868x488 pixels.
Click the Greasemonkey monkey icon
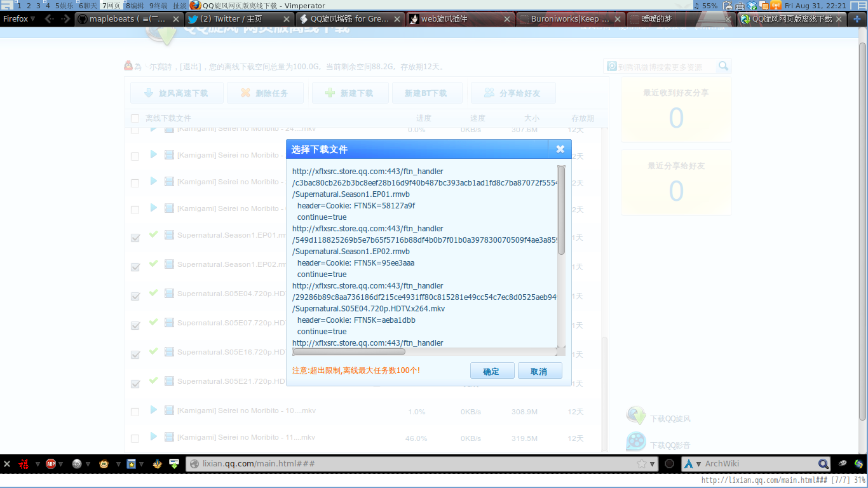104,464
